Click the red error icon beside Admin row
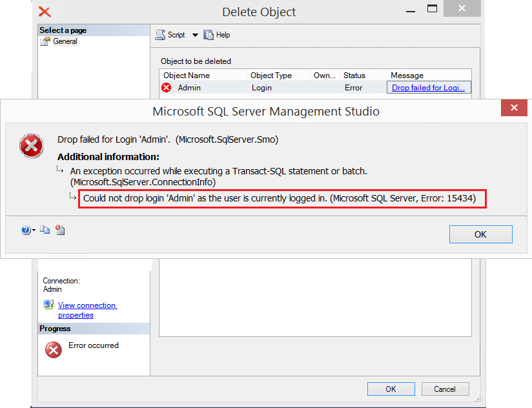This screenshot has width=532, height=408. [x=167, y=88]
